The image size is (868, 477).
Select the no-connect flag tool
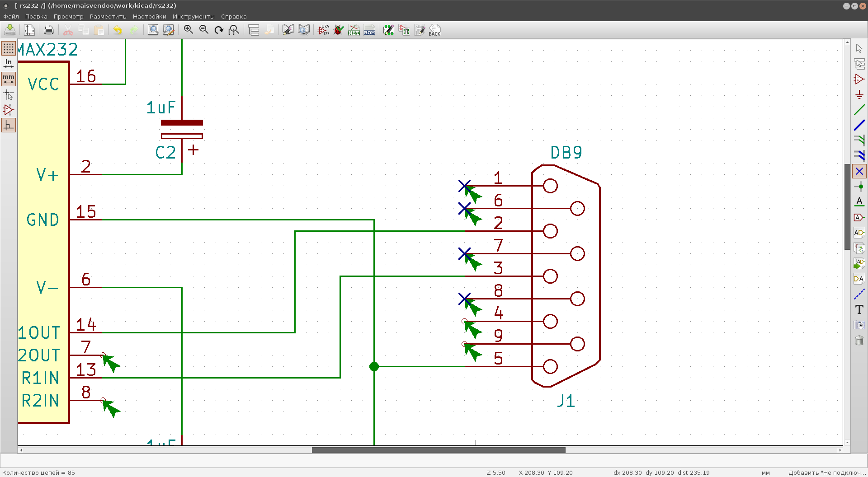[x=859, y=171]
